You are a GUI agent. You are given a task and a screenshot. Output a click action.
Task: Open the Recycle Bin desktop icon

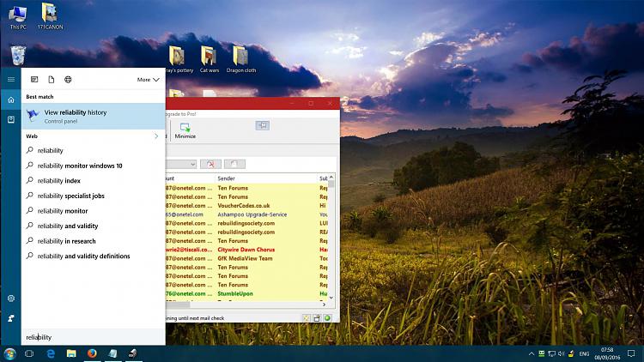pyautogui.click(x=18, y=56)
